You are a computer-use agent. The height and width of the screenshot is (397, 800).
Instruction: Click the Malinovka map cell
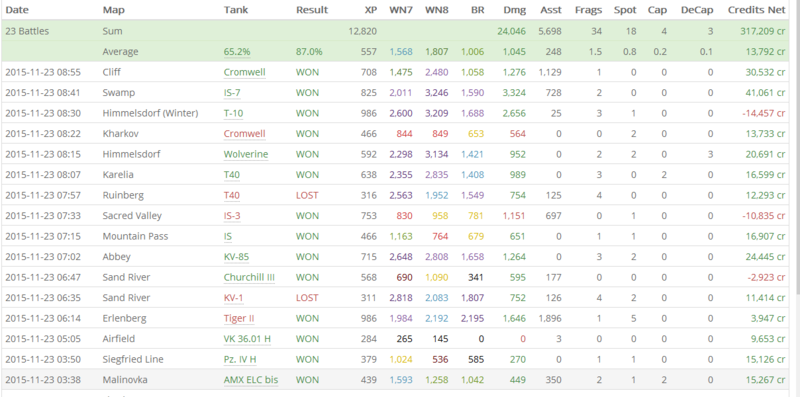[125, 380]
